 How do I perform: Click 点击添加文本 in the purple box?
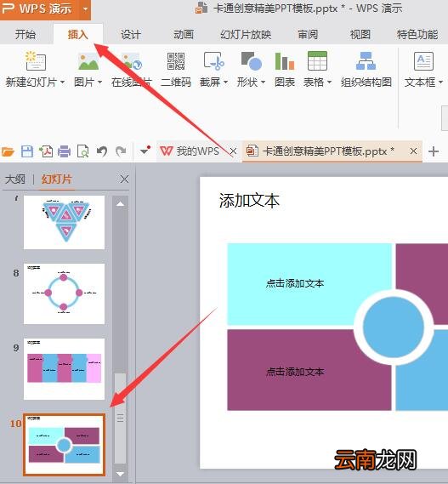[295, 372]
